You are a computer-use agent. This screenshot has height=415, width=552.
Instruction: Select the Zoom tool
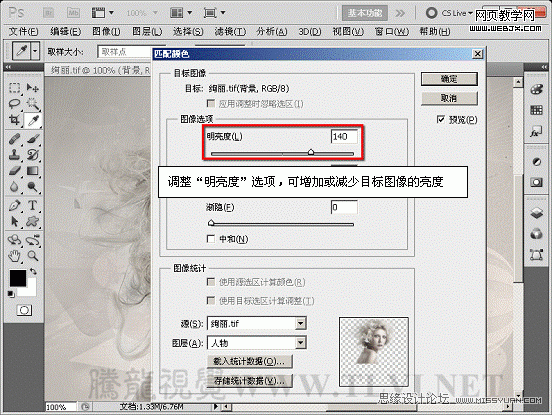click(x=33, y=256)
